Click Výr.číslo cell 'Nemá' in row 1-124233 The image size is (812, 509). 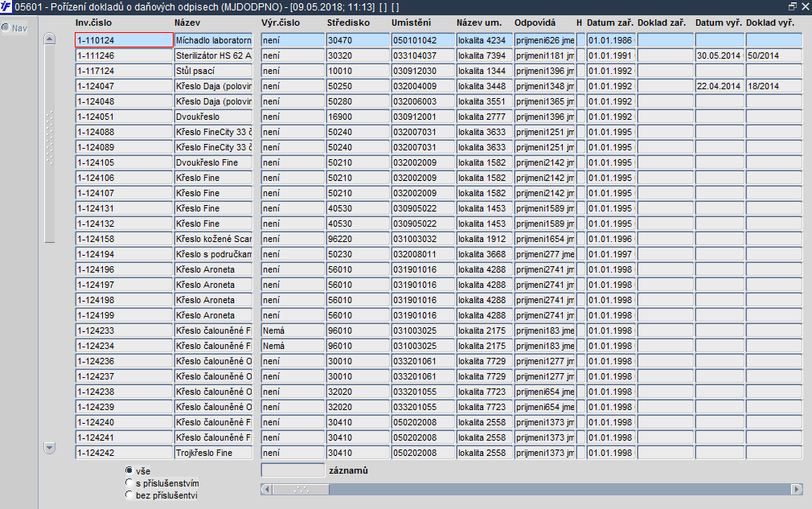tap(293, 330)
